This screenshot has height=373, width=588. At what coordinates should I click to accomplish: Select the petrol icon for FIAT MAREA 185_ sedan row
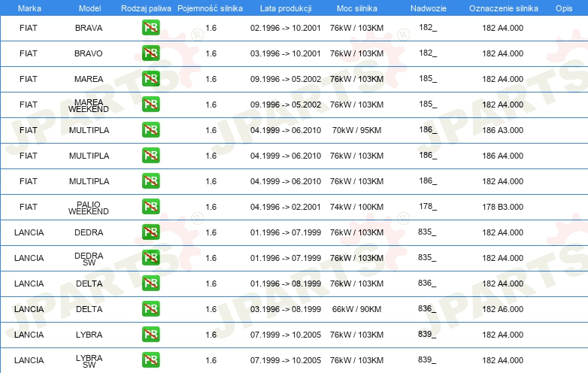tap(150, 79)
